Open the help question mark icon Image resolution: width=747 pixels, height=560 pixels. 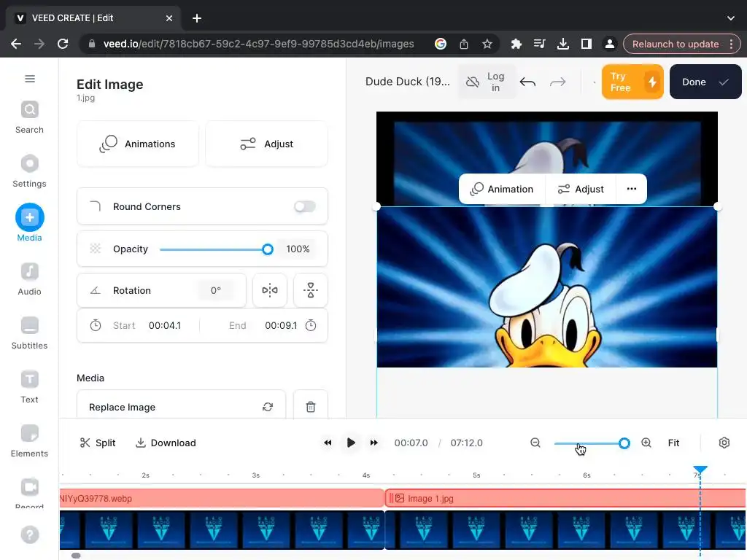tap(29, 534)
